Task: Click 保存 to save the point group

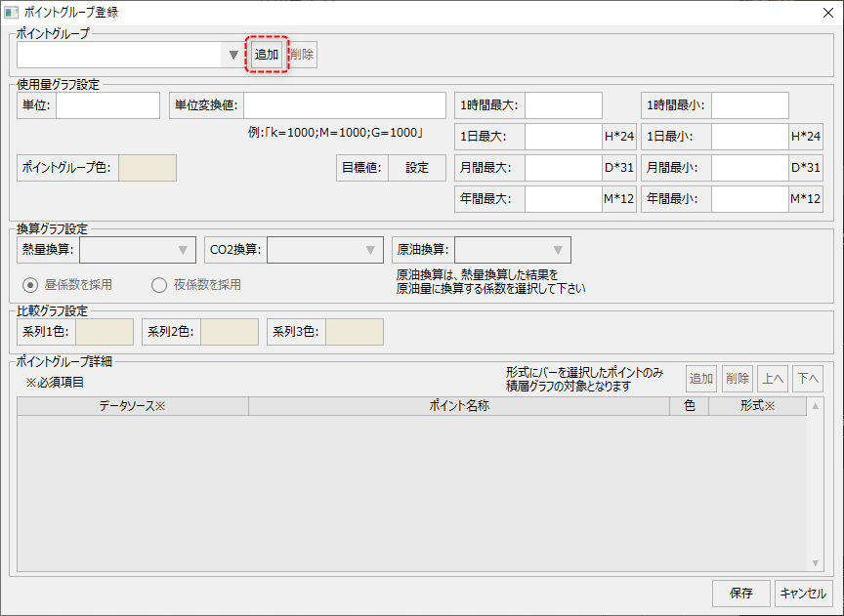Action: 740,593
